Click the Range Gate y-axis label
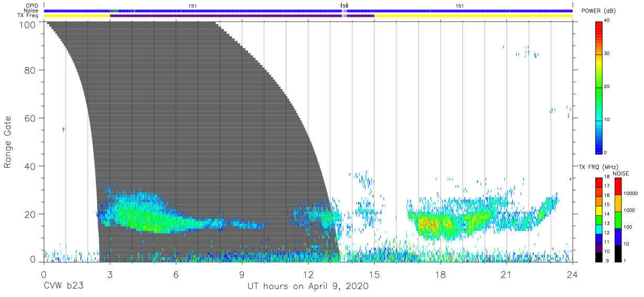The height and width of the screenshot is (297, 644). [x=8, y=142]
